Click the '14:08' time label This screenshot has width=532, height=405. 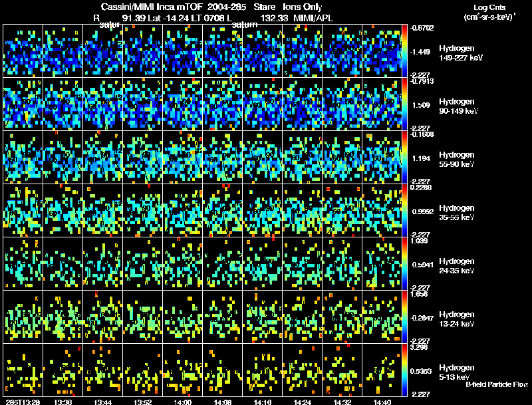pos(223,402)
